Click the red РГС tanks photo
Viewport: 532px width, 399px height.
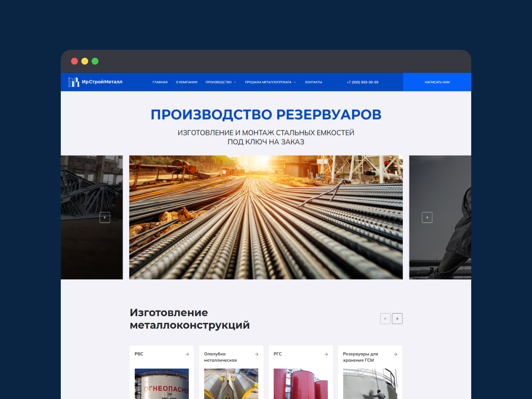point(301,384)
